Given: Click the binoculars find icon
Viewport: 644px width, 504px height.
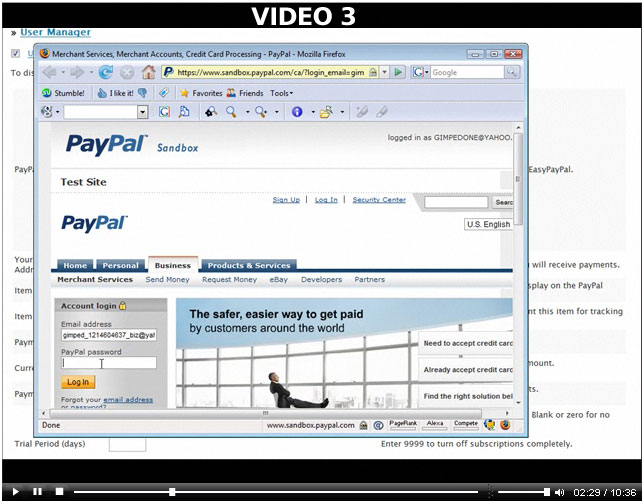Looking at the screenshot, I should tap(211, 112).
